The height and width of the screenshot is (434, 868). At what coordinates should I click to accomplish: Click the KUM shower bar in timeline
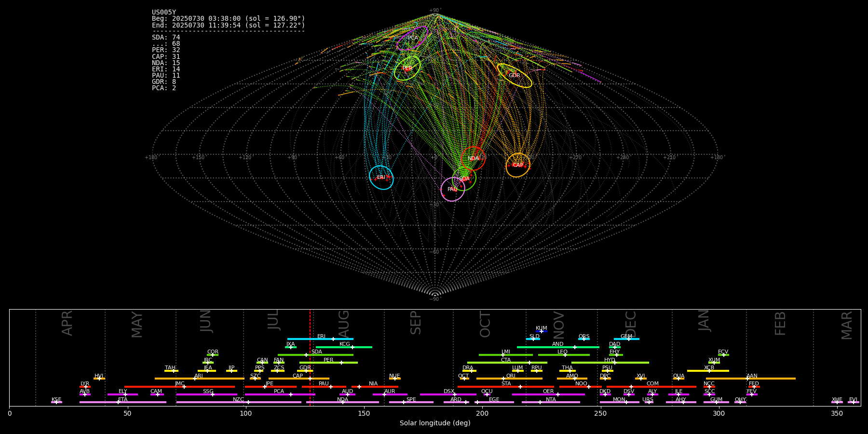[542, 331]
